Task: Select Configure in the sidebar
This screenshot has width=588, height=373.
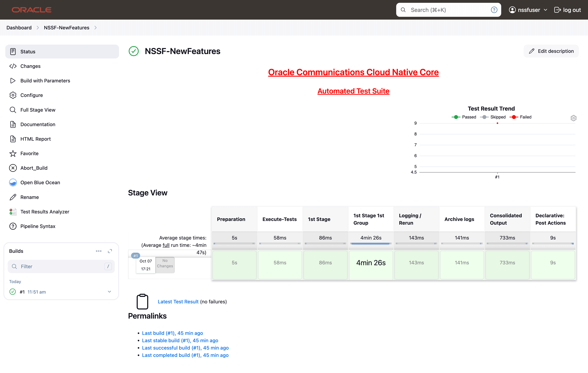Action: 31,95
